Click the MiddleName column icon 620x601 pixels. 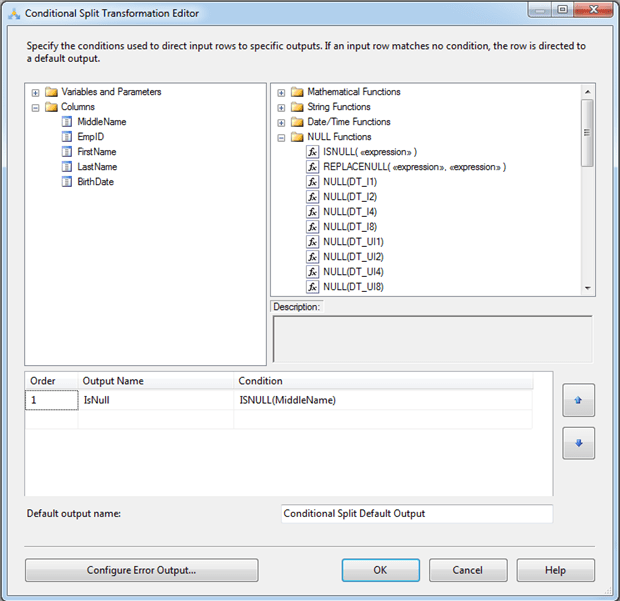tap(67, 122)
